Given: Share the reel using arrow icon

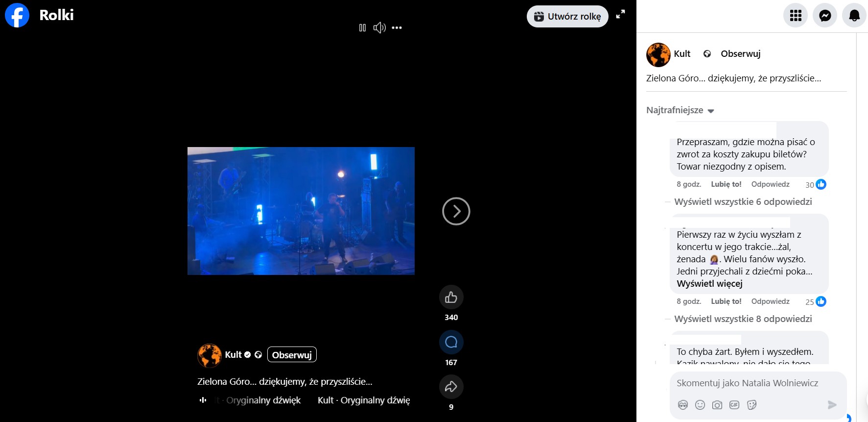Looking at the screenshot, I should [451, 387].
